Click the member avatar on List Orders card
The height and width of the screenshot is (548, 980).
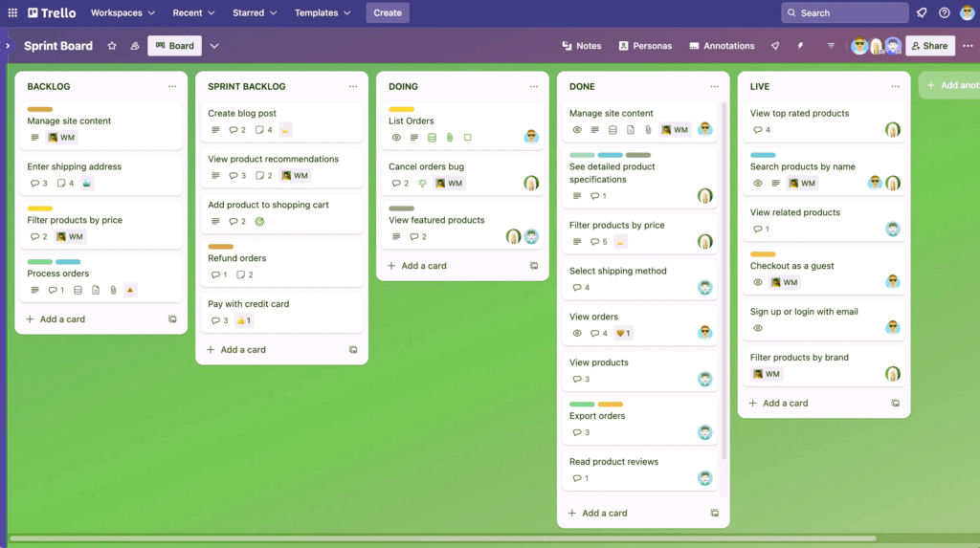coord(531,137)
